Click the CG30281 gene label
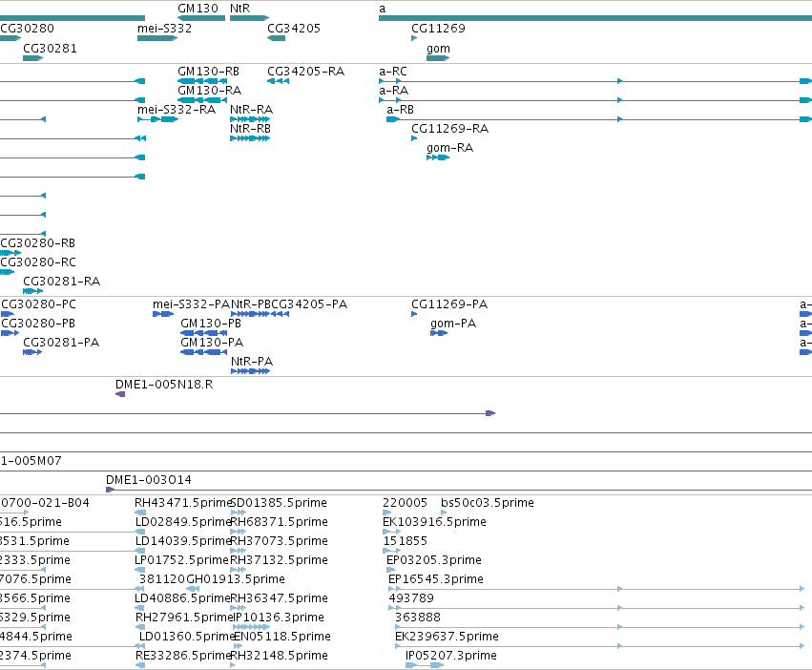This screenshot has height=670, width=812. (50, 48)
